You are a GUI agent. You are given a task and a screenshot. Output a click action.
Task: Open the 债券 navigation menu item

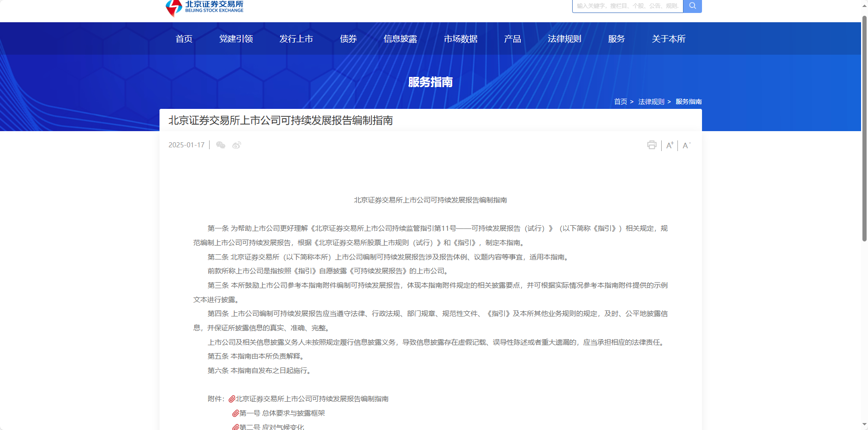point(348,39)
